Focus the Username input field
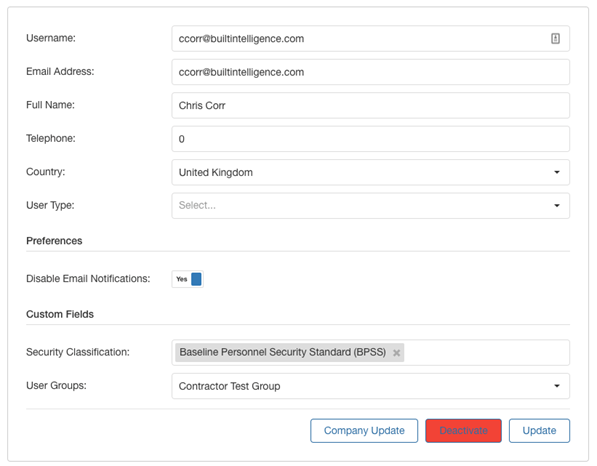Screen dimensions: 597x466 pyautogui.click(x=370, y=38)
